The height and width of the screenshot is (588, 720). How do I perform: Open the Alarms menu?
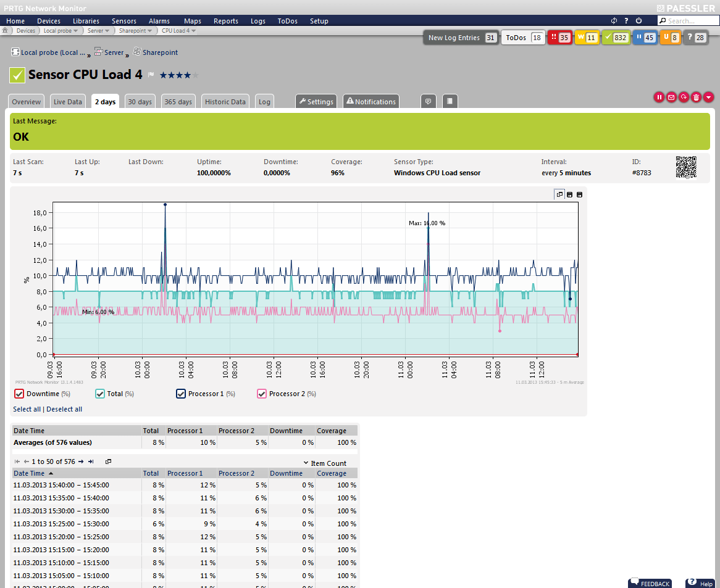pos(159,21)
